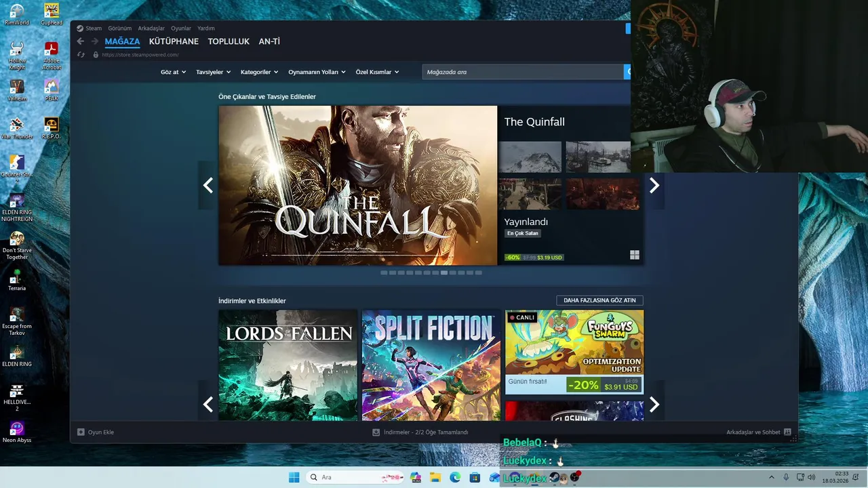Screen dimensions: 868x488
Task: Click the store search magnifier button
Action: (627, 72)
